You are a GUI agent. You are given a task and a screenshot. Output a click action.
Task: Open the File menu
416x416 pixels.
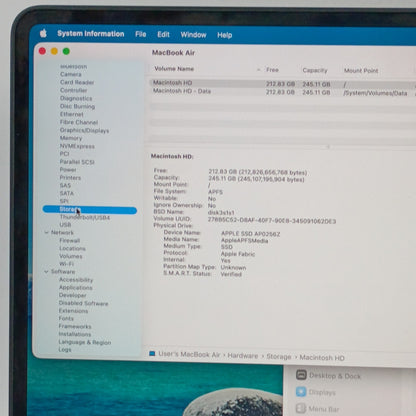141,34
